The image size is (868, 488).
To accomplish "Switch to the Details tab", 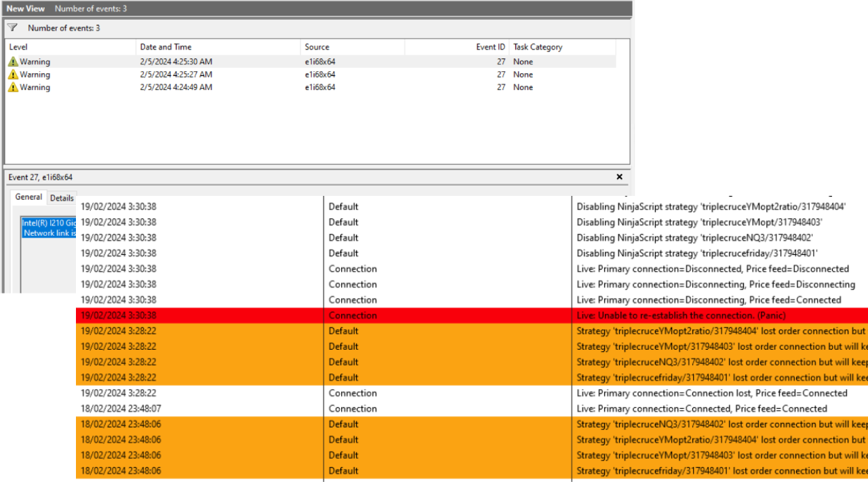I will pos(62,198).
